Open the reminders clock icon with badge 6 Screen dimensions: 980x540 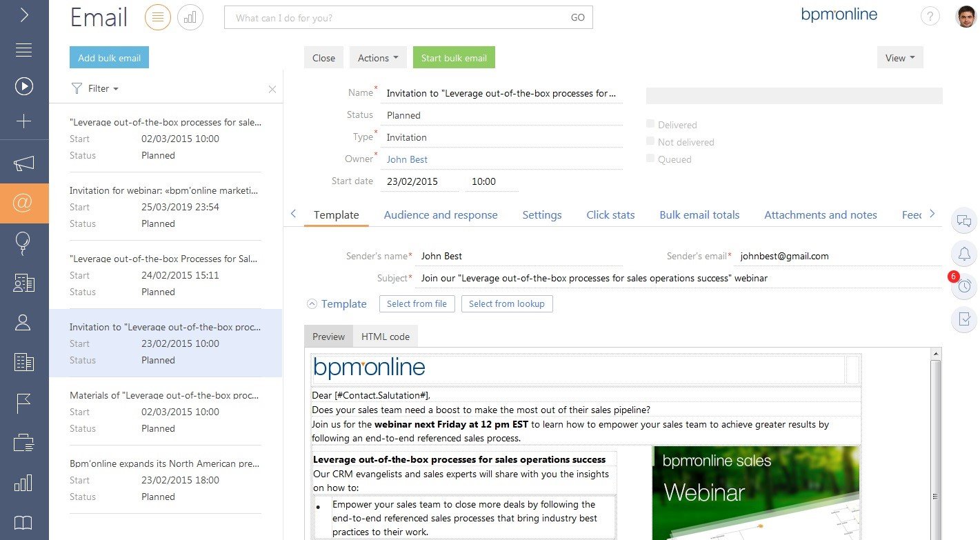964,286
